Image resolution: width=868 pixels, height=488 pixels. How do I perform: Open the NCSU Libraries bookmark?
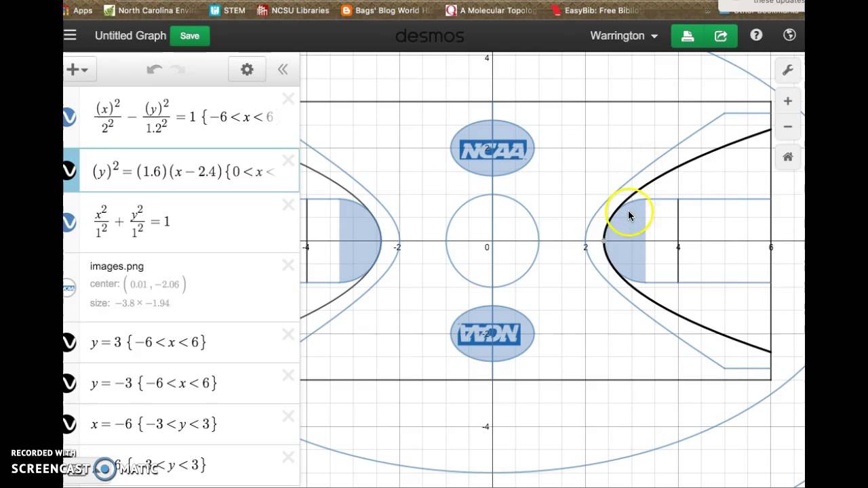293,10
